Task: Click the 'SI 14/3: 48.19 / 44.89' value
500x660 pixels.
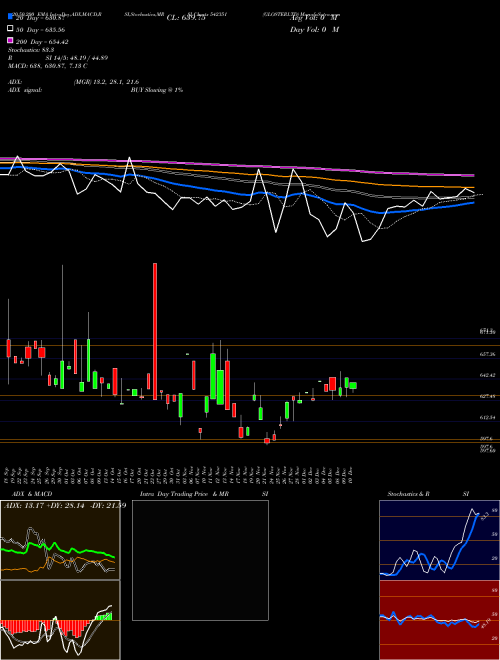Action: tap(77, 58)
